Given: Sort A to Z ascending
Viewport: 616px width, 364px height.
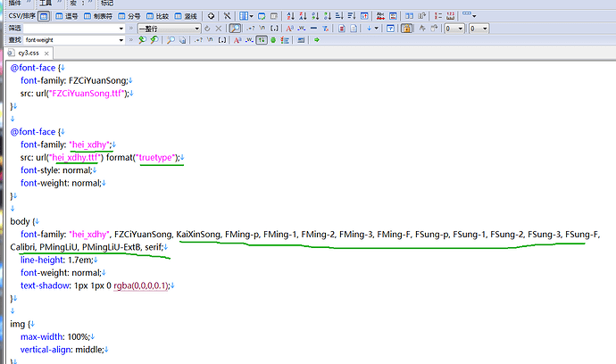Looking at the screenshot, I should click(x=290, y=16).
